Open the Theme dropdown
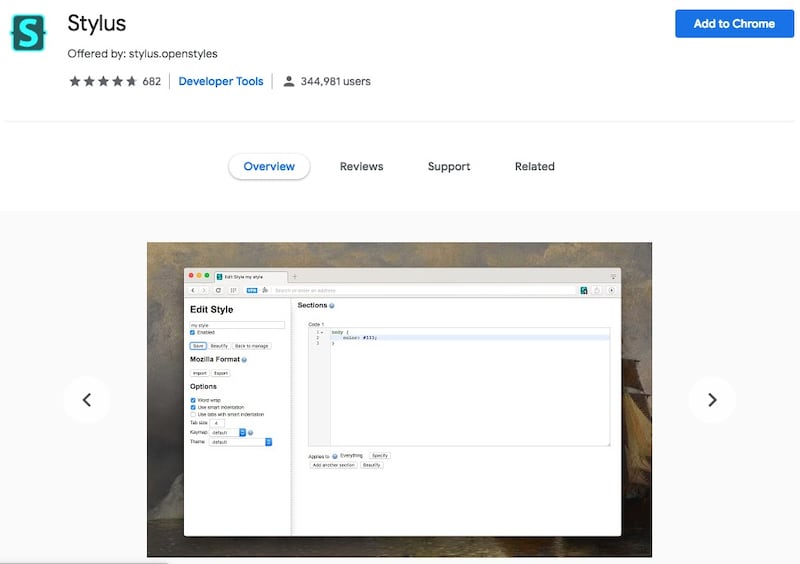This screenshot has width=800, height=564. click(x=240, y=441)
